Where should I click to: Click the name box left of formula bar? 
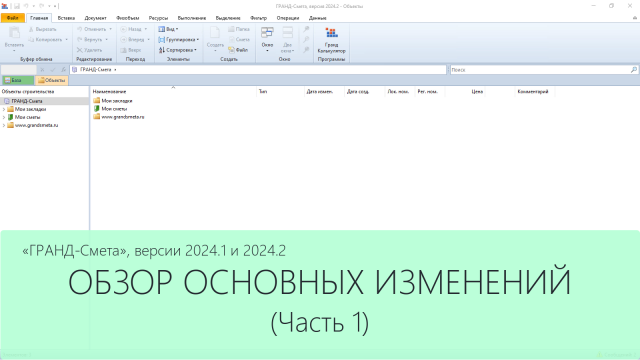[x=19, y=70]
